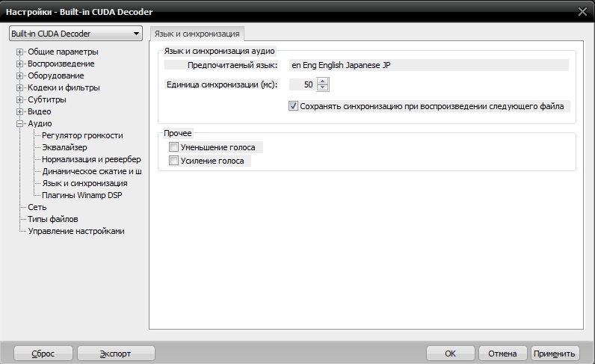This screenshot has height=364, width=595.
Task: Select Язык и синхронизация in the tree
Action: coord(84,183)
